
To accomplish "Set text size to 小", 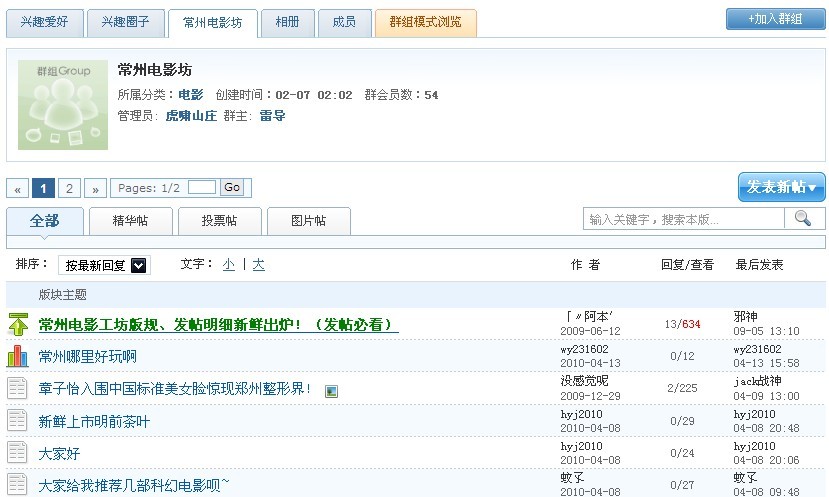I will [228, 264].
